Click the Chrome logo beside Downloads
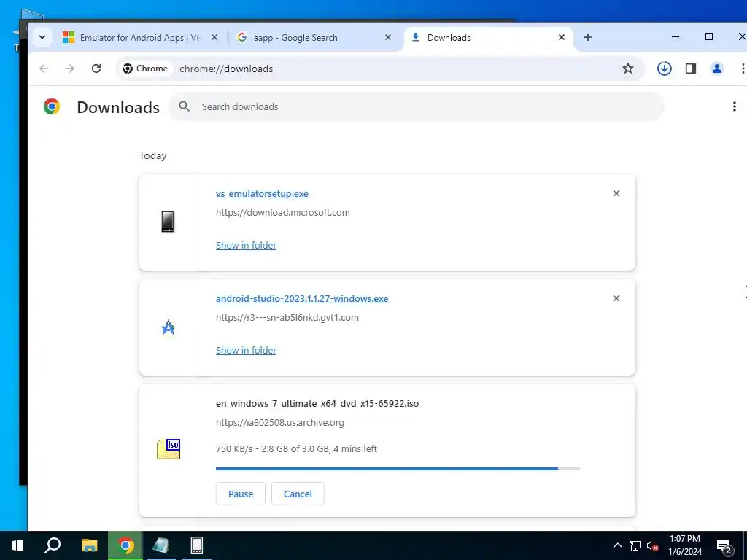 52,106
